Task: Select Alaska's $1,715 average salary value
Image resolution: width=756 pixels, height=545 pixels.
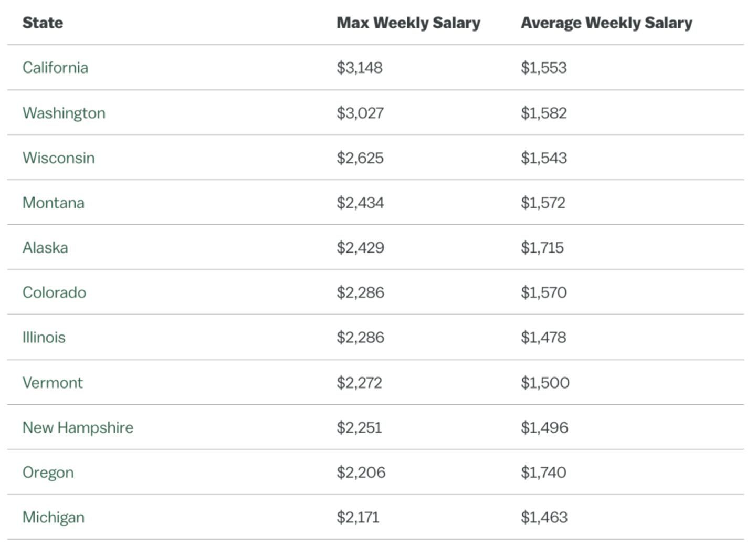Action: (542, 248)
